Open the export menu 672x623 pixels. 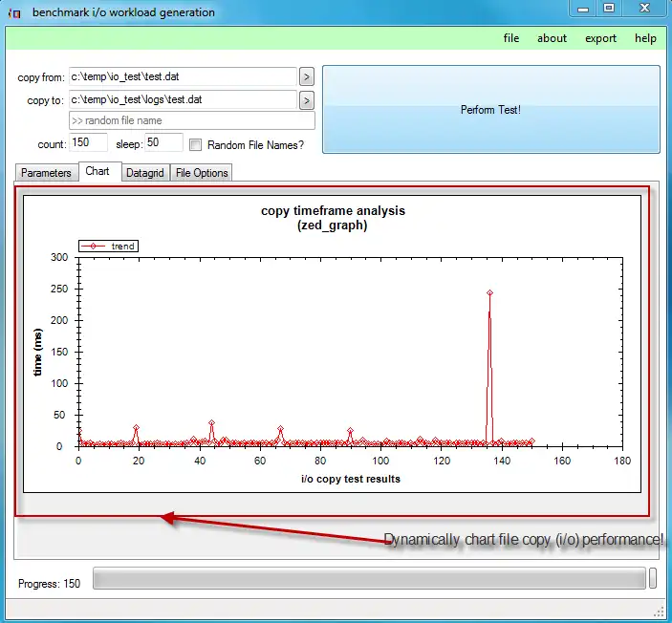point(600,38)
